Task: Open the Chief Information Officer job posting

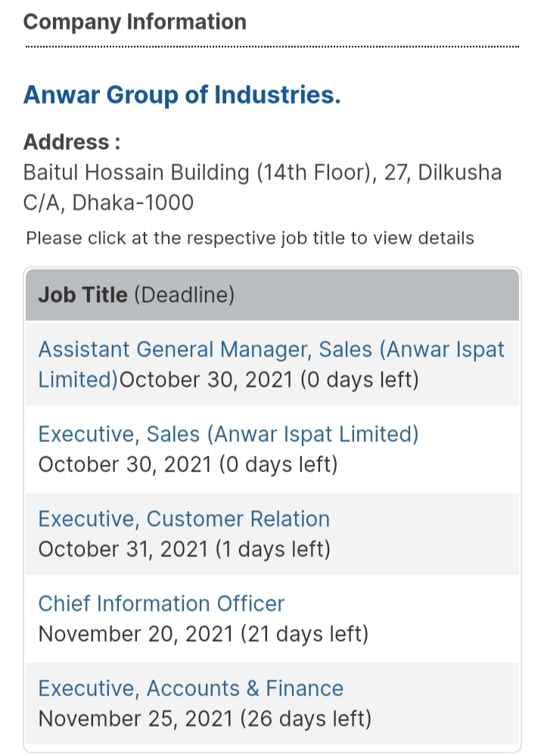Action: point(161,604)
